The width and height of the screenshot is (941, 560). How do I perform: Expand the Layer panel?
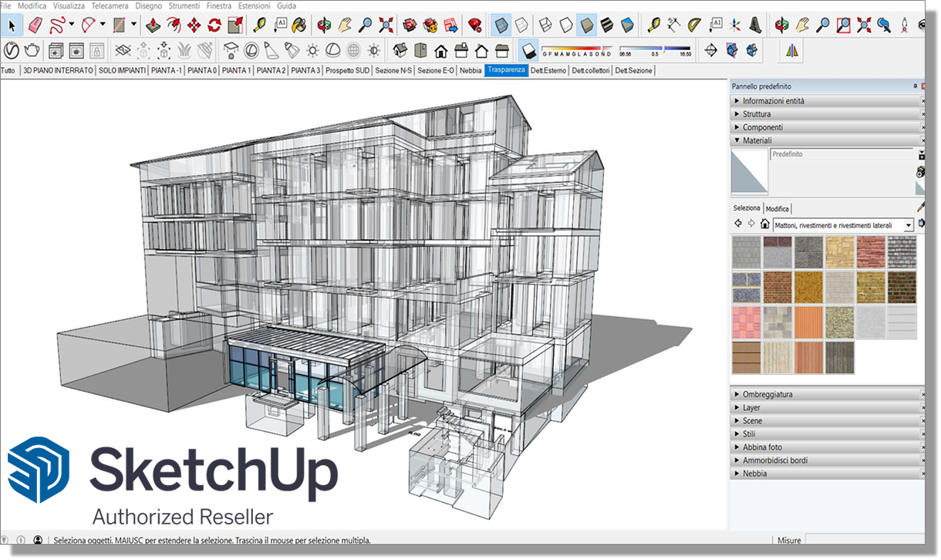[x=828, y=407]
